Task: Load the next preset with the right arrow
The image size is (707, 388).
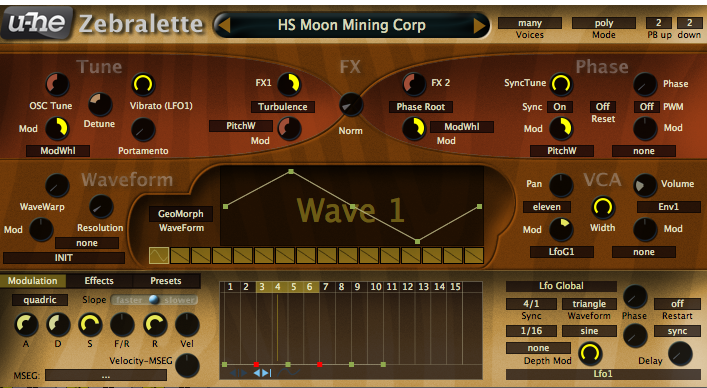Action: point(479,25)
